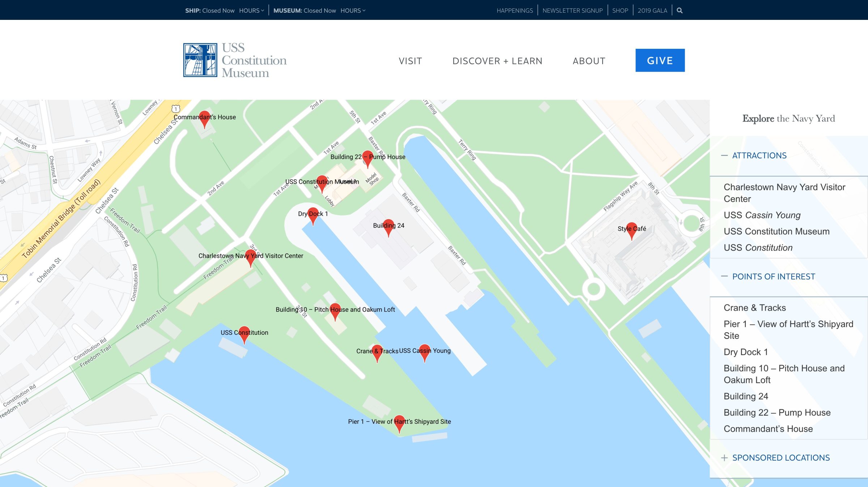Expand the Museum HOURS dropdown
Viewport: 868px width, 487px height.
[x=353, y=10]
